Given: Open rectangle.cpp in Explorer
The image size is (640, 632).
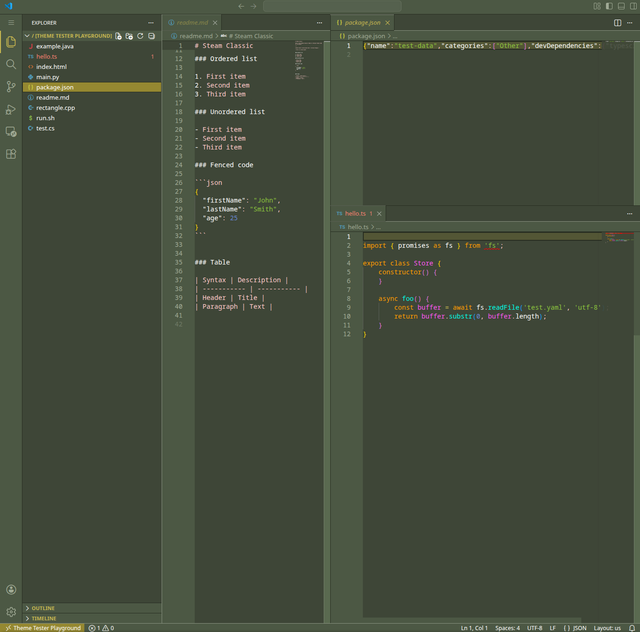Looking at the screenshot, I should click(92, 107).
